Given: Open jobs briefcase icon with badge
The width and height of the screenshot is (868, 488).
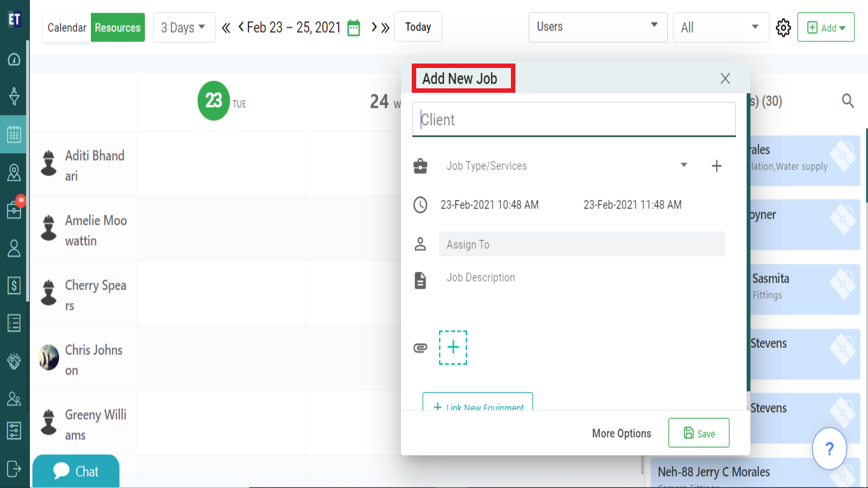Looking at the screenshot, I should [15, 210].
